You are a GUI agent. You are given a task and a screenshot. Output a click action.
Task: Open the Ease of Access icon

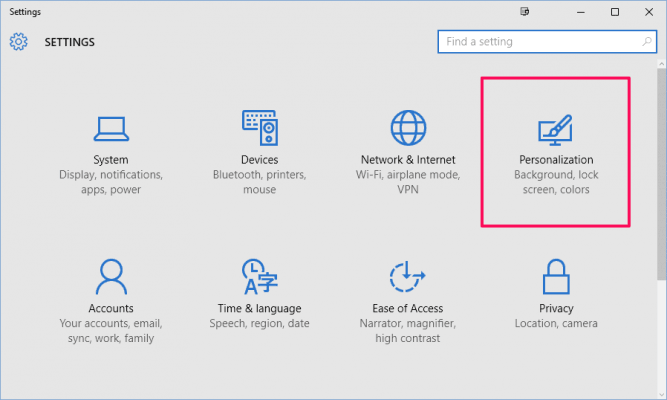pos(407,276)
